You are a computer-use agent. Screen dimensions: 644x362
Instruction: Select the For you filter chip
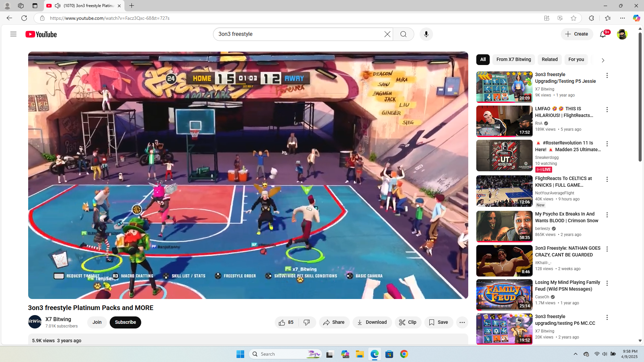pos(576,60)
